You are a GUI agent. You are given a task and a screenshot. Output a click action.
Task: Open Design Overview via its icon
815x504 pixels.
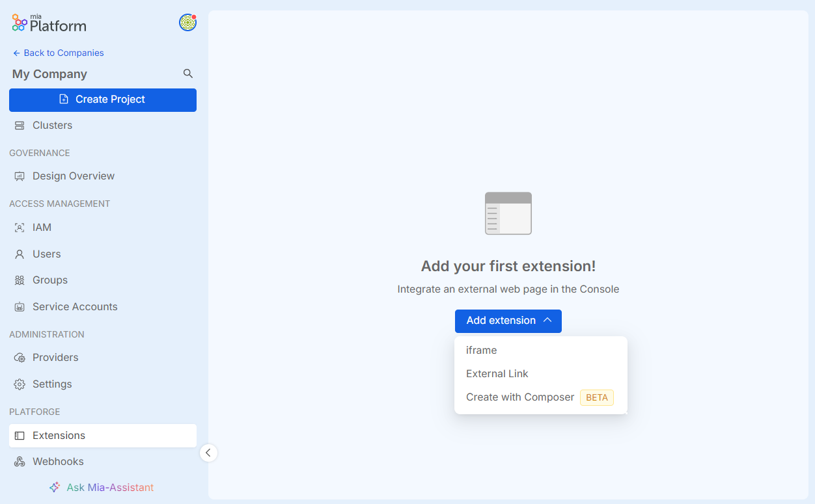pos(20,176)
